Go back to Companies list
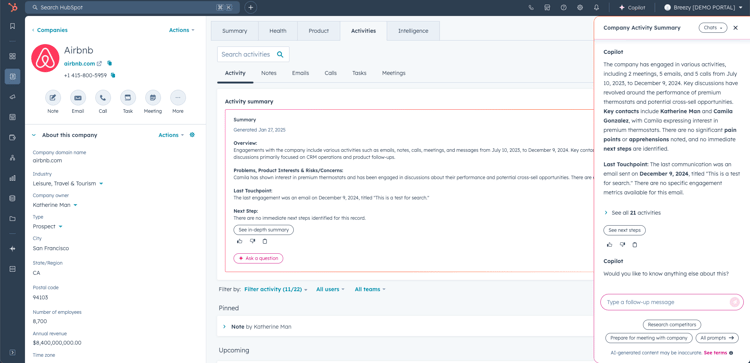Screen dimensions: 750x363 [50, 30]
